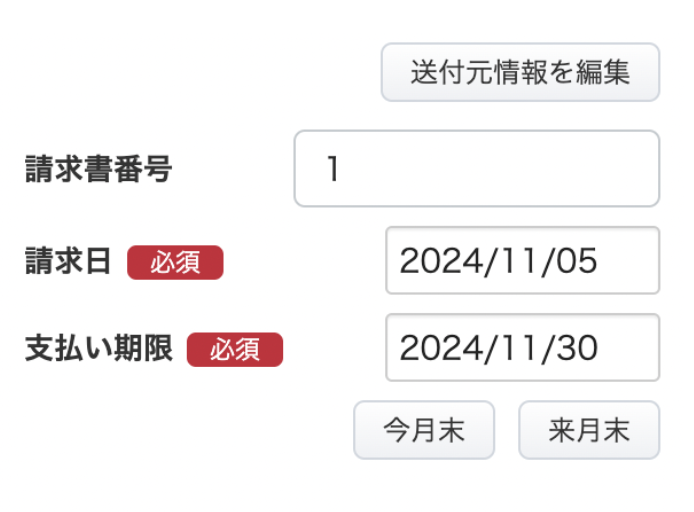Focus the 請求書番号 input field

[476, 169]
